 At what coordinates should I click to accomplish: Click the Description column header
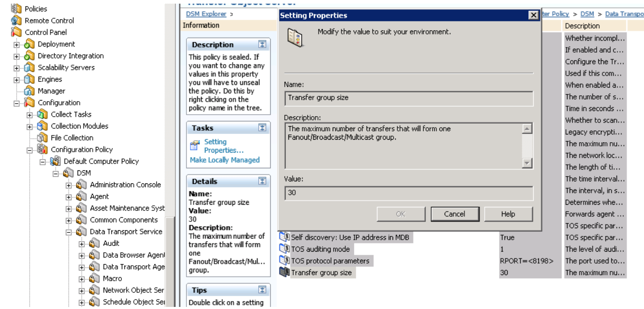595,26
